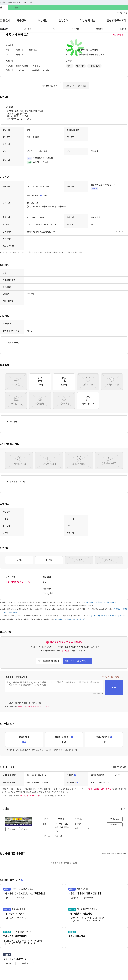
Task: Open the 채용정보 main menu
Action: 21,21
